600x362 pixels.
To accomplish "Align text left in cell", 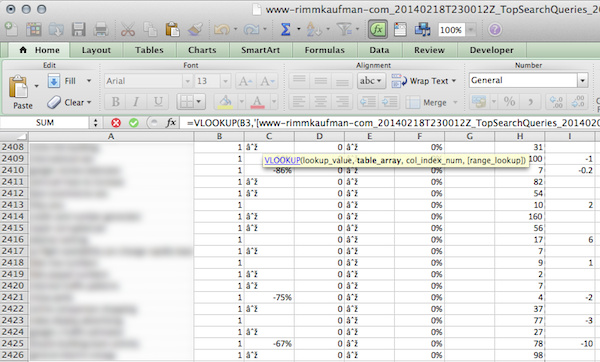I will tap(299, 102).
